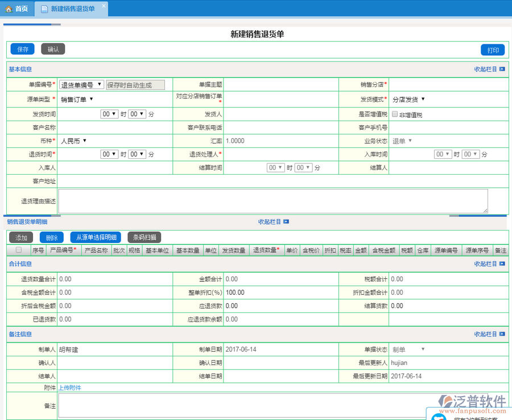Check the select-all checkbox in detail table header
The width and height of the screenshot is (512, 420).
tap(19, 250)
